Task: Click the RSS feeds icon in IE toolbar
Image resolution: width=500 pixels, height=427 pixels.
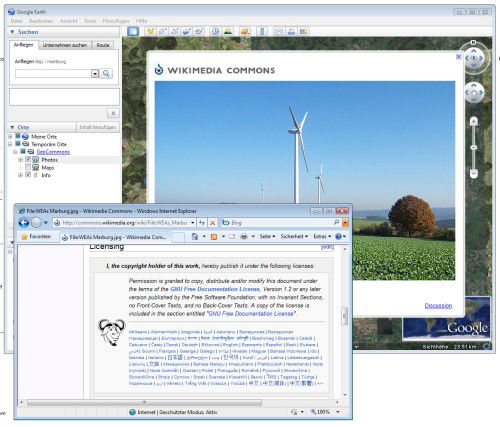Action: click(x=214, y=237)
